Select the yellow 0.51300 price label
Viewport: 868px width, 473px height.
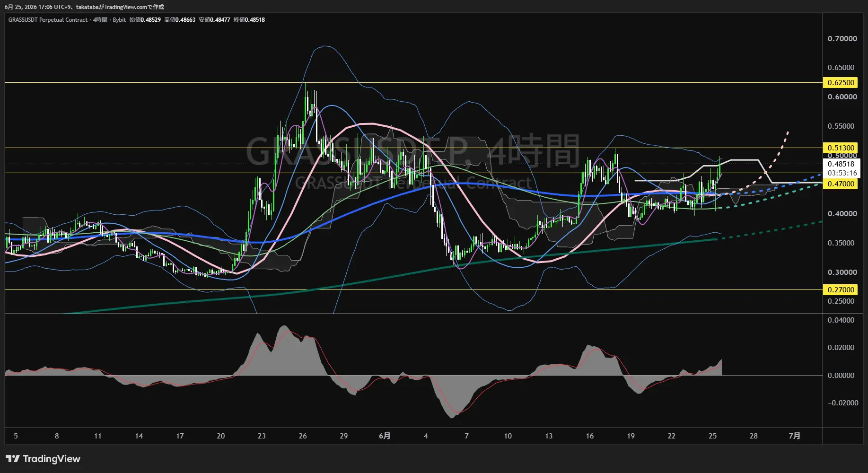(841, 148)
